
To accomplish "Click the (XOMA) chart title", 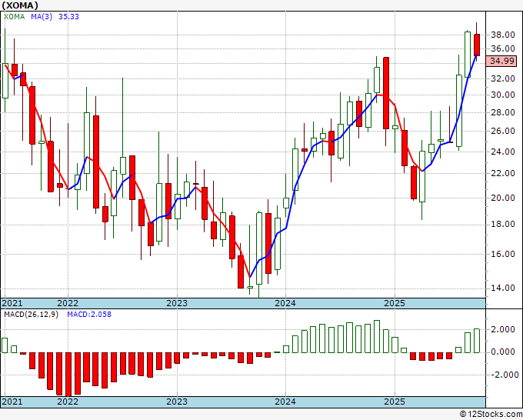I will click(x=20, y=5).
